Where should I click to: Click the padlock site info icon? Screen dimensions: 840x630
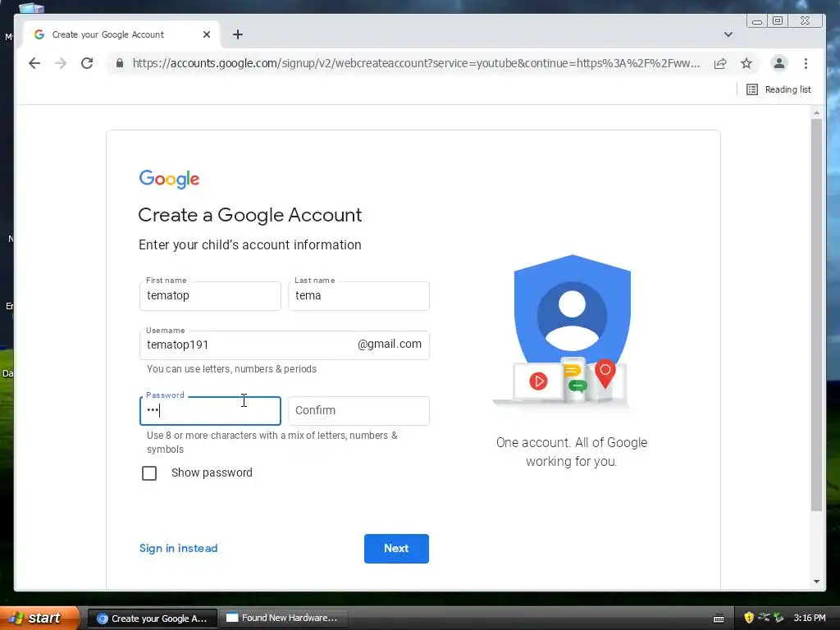(x=120, y=63)
